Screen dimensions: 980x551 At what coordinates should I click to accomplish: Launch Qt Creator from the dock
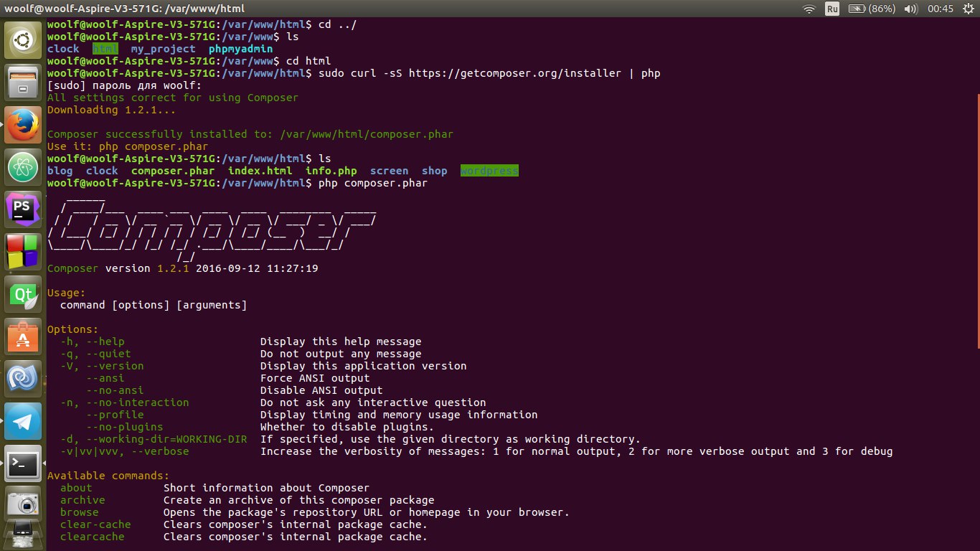(x=23, y=294)
